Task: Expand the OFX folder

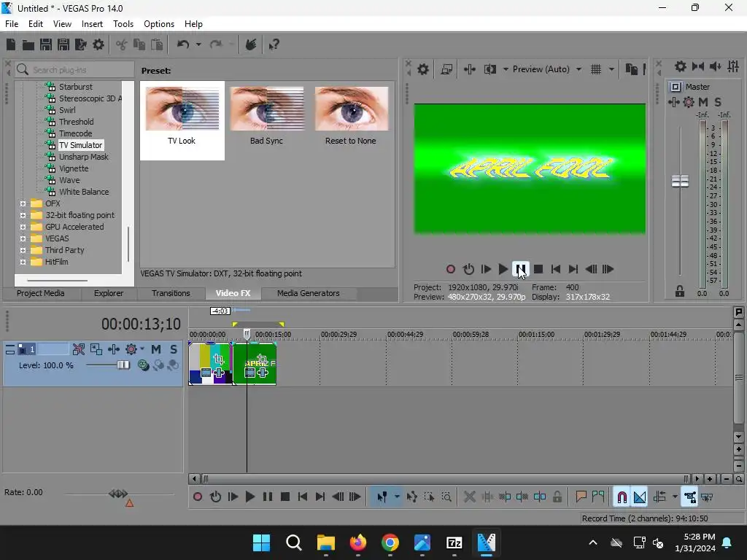Action: (23, 203)
